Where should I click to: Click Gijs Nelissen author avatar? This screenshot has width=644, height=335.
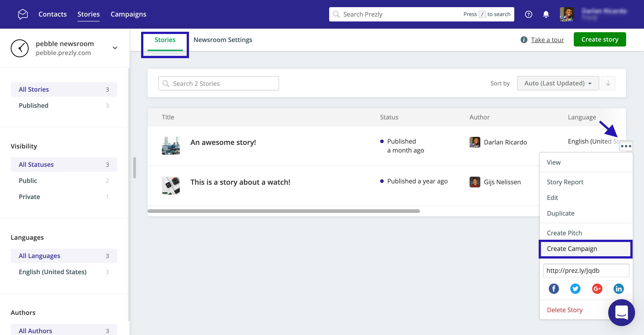point(475,182)
